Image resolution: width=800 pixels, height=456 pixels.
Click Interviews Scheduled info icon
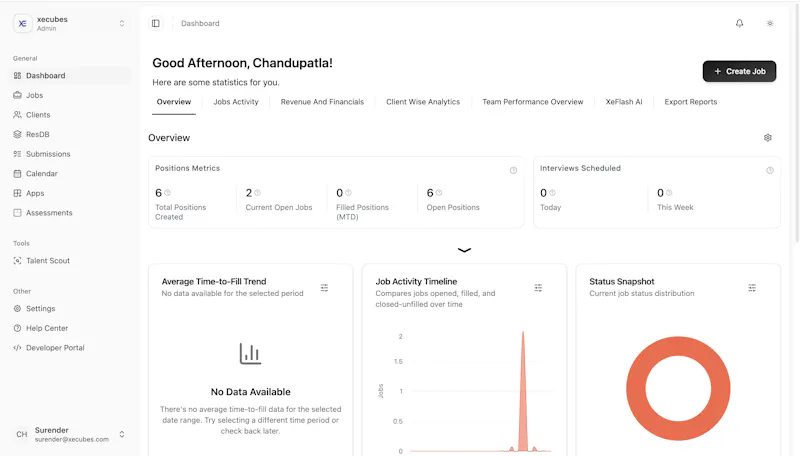coord(769,170)
